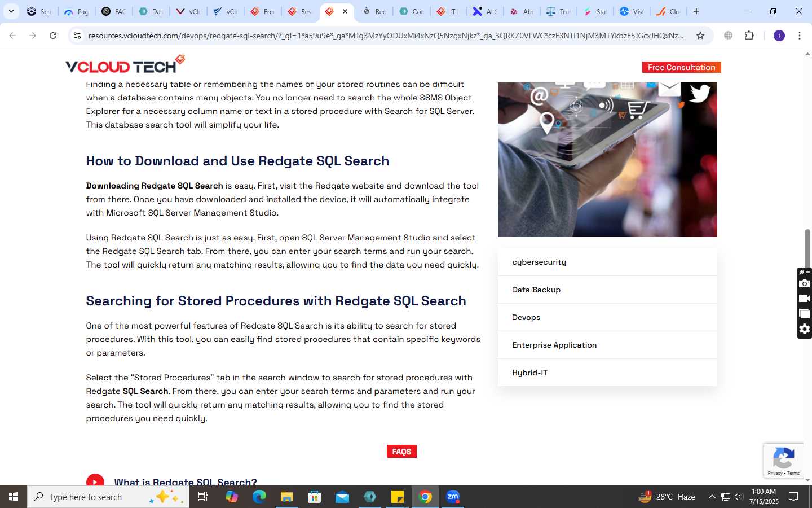This screenshot has height=508, width=812.
Task: Open reCAPTCHA Terms link
Action: [x=793, y=473]
